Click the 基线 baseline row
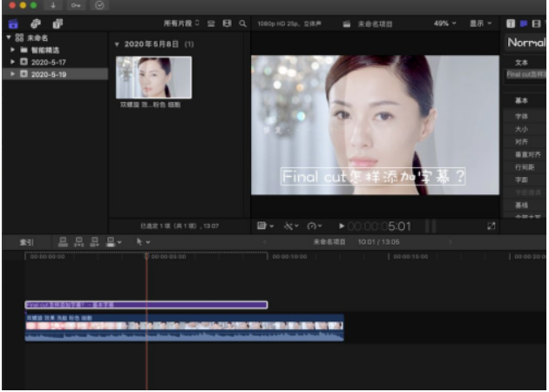The height and width of the screenshot is (392, 549). 525,205
